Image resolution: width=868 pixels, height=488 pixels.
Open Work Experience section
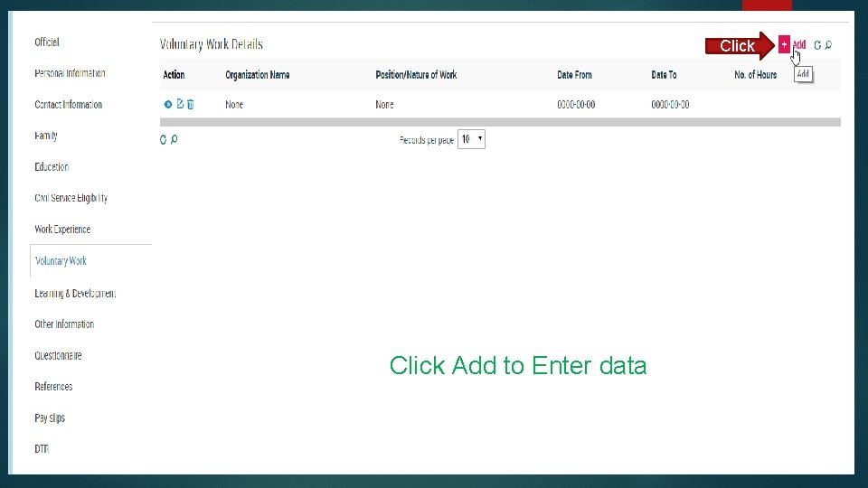click(x=62, y=229)
